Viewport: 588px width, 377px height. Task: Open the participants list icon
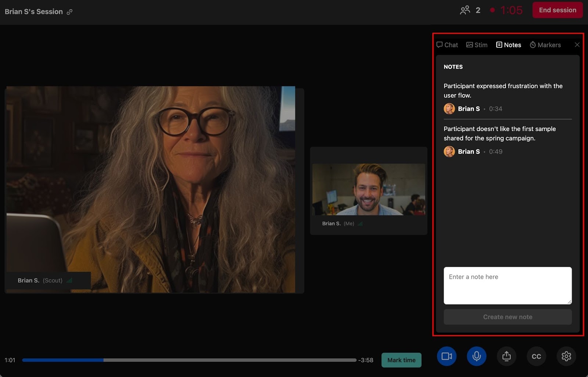tap(465, 10)
